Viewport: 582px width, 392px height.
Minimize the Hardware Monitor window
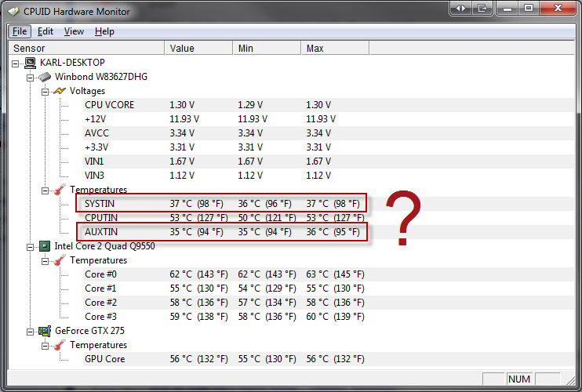click(x=507, y=8)
